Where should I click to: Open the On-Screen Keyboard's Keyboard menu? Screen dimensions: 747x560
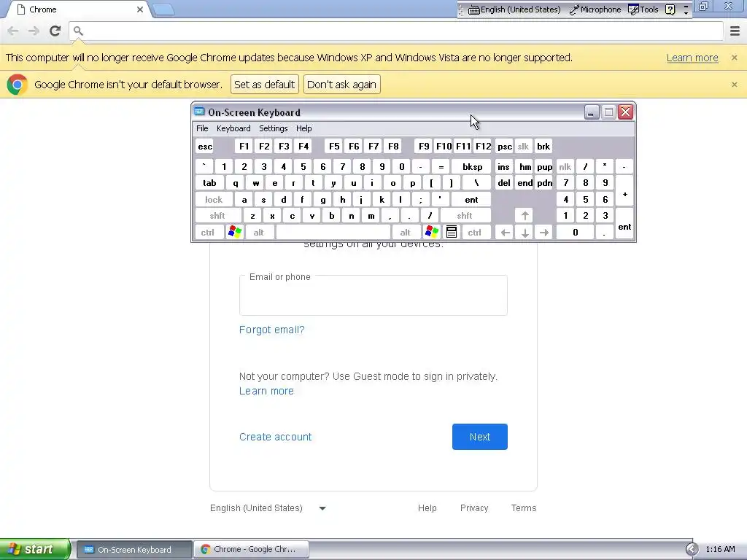pos(233,128)
